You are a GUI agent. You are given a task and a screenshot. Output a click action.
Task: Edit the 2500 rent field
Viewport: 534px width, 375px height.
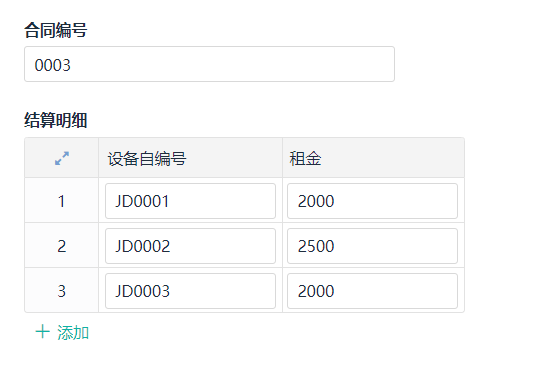(x=372, y=246)
